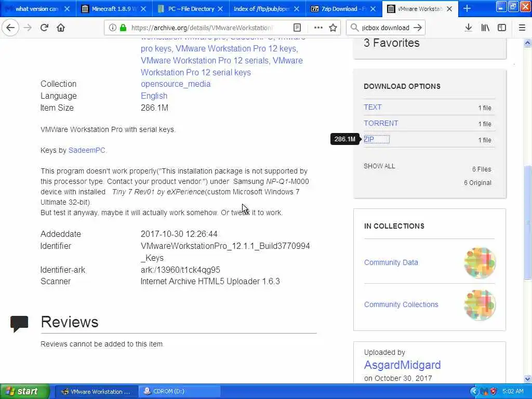Click the page scrollbar down arrow

(x=527, y=379)
